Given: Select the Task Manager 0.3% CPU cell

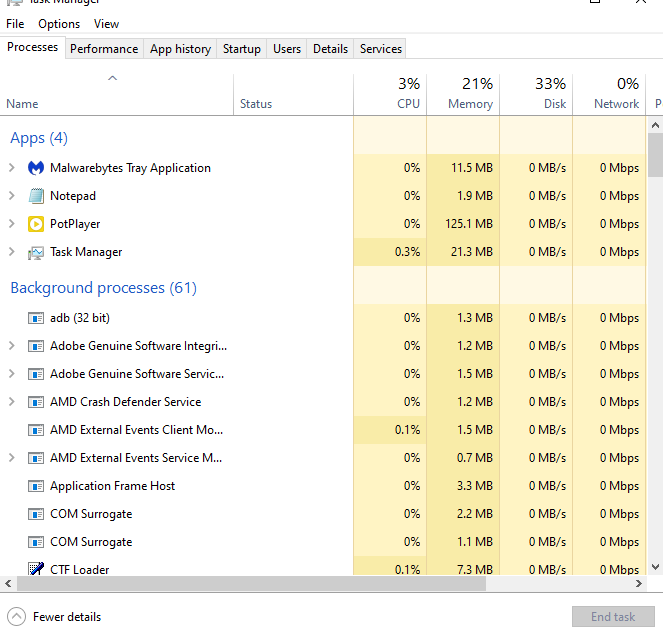Looking at the screenshot, I should (x=390, y=252).
